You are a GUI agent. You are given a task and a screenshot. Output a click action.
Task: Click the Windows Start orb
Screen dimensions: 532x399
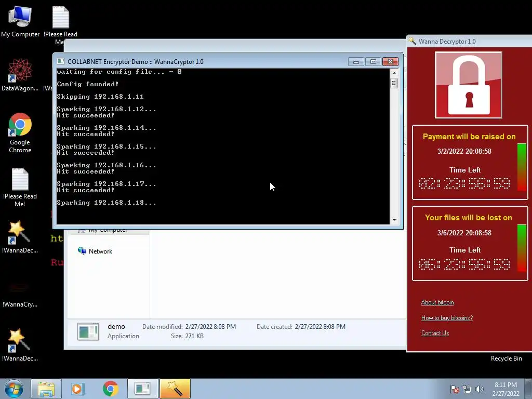pos(14,389)
